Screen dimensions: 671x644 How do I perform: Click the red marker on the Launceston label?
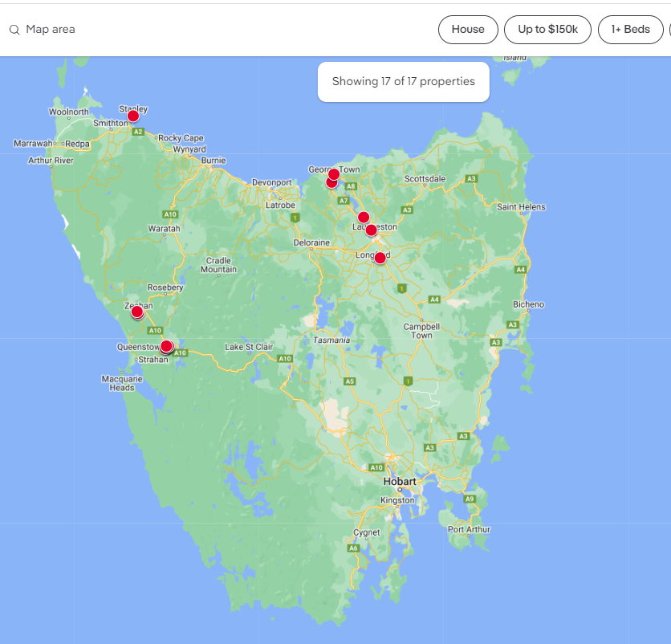tap(371, 230)
